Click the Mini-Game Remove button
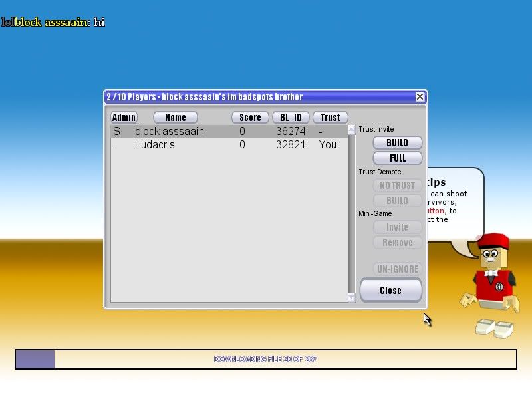Image resolution: width=532 pixels, height=399 pixels. 397,243
